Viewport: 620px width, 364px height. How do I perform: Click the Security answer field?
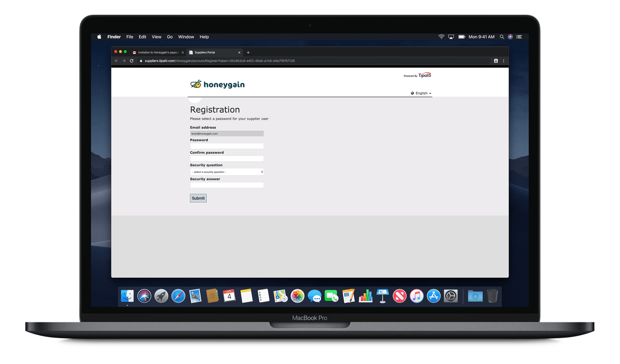227,185
